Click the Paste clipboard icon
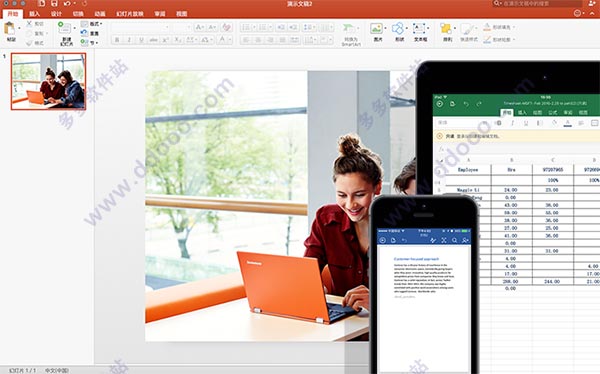Viewport: 600px width, 374px height. coord(10,29)
